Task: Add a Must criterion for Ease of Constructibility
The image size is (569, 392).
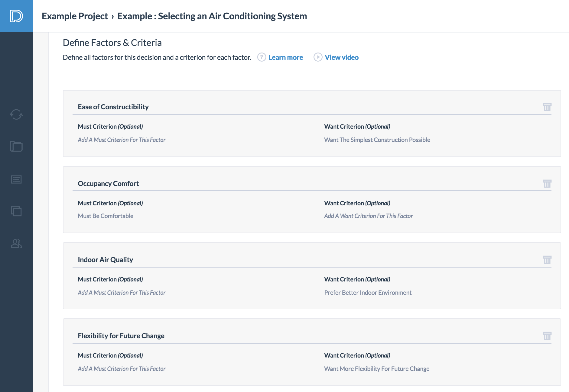Action: click(122, 140)
